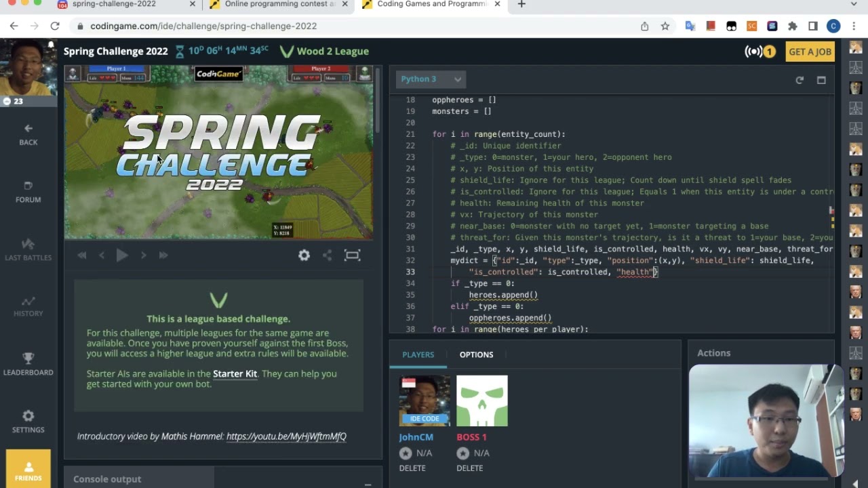Place cursor on 'heroes.append()' line

[503, 295]
